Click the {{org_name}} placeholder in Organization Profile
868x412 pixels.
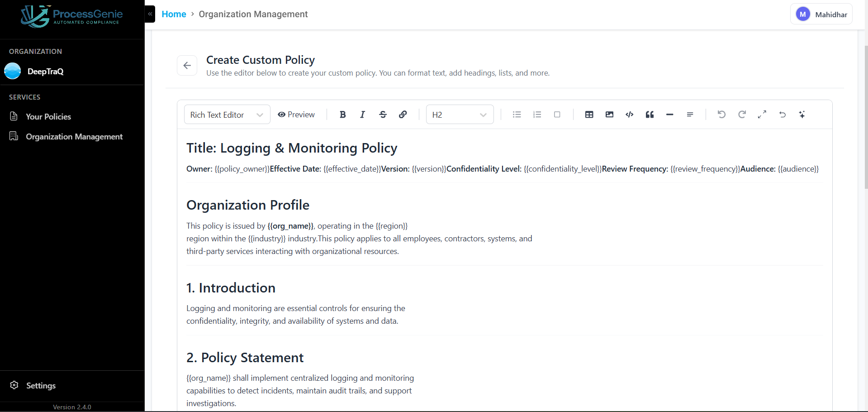pyautogui.click(x=290, y=226)
